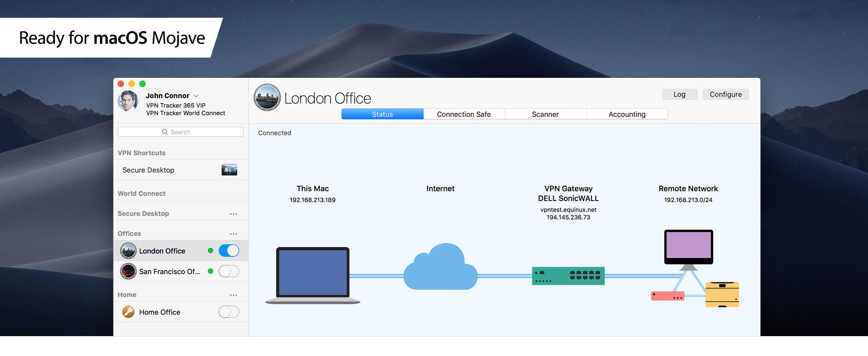Click the London Office header globe icon

point(267,97)
